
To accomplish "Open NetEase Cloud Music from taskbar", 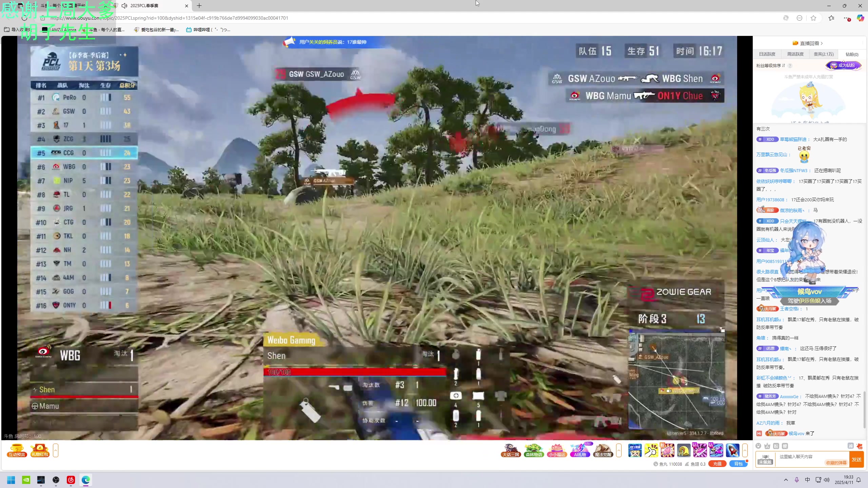I will [71, 480].
